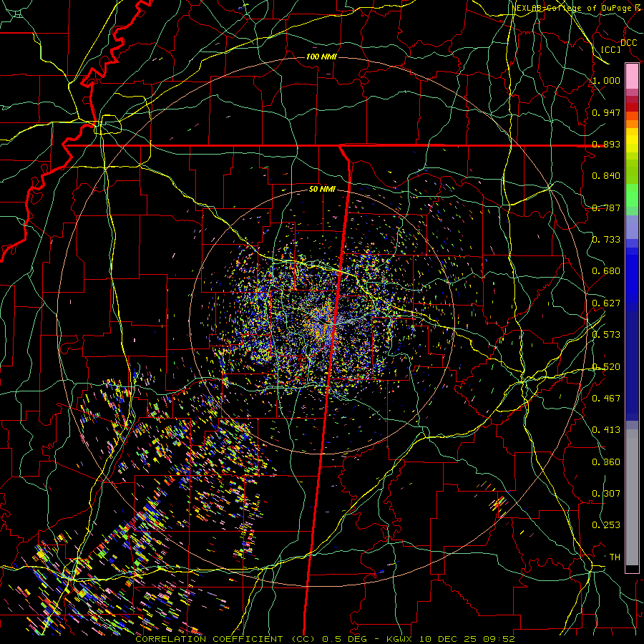The width and height of the screenshot is (644, 644).
Task: Click the 0.893 legend value
Action: click(606, 144)
